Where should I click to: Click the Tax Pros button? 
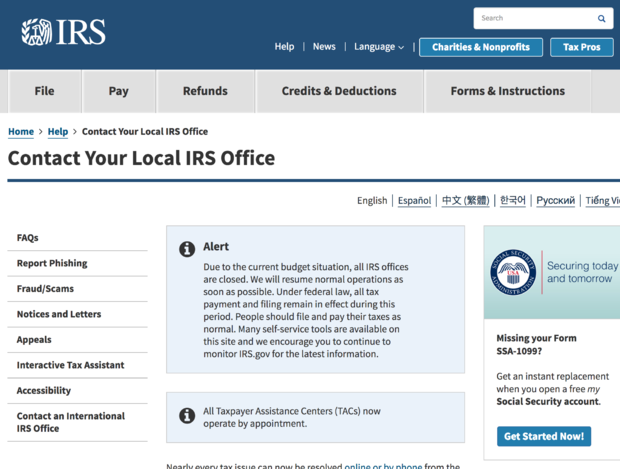pyautogui.click(x=581, y=47)
